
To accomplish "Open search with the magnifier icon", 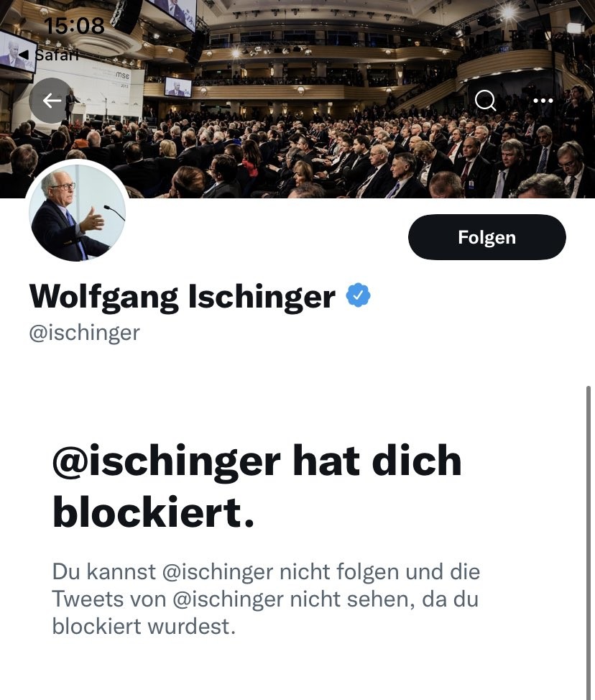I will [x=486, y=101].
